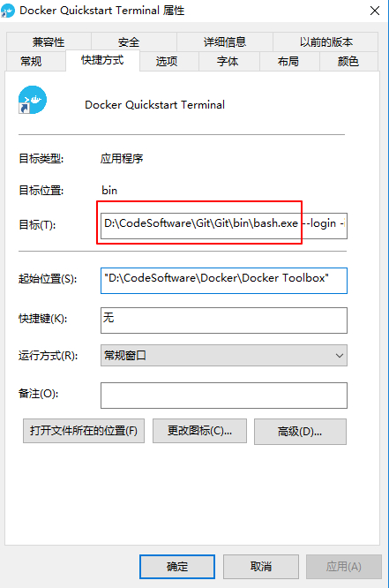The image size is (389, 588).
Task: Switch to the 字体 tab
Action: click(x=227, y=61)
